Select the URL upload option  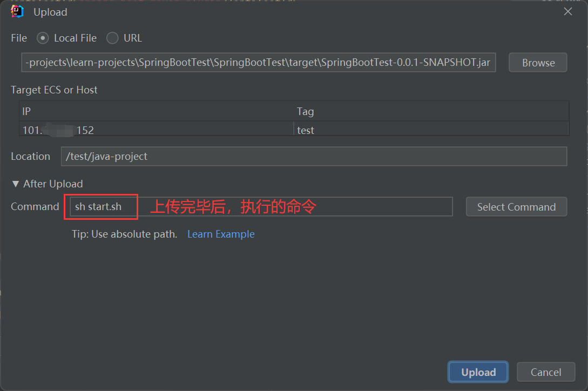pos(112,38)
